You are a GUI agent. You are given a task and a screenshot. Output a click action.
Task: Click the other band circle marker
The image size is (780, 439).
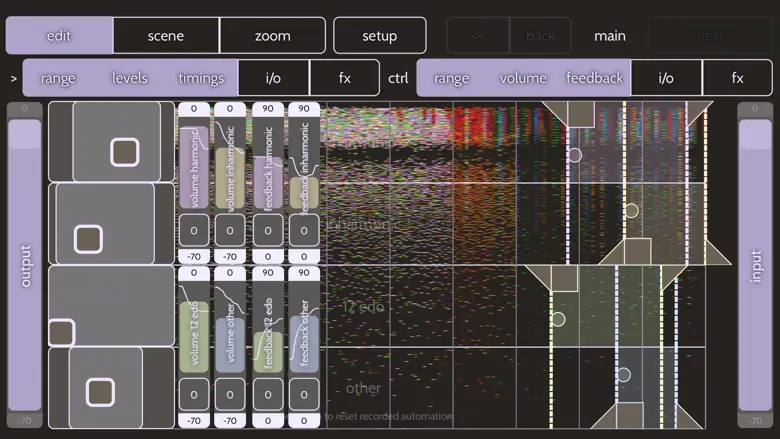click(x=623, y=375)
